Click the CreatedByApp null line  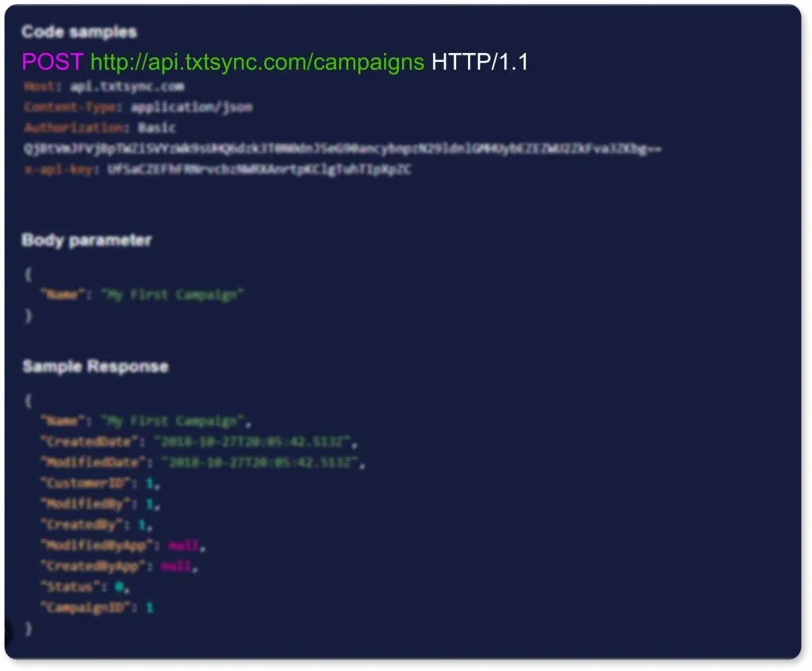pos(120,566)
